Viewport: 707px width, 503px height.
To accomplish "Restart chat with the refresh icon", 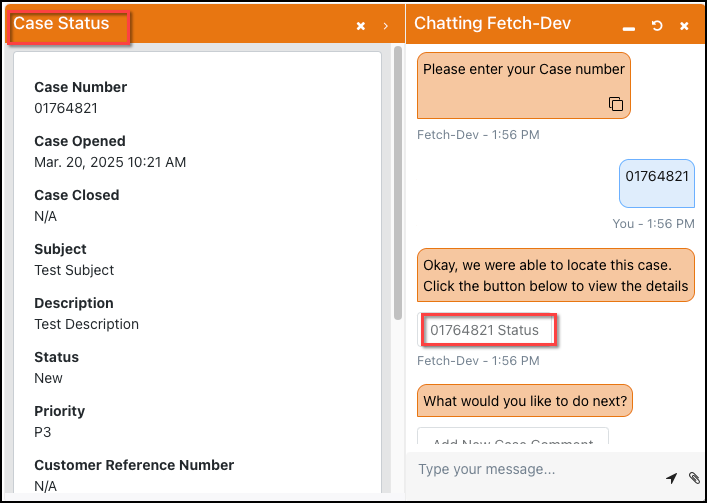I will pyautogui.click(x=657, y=26).
